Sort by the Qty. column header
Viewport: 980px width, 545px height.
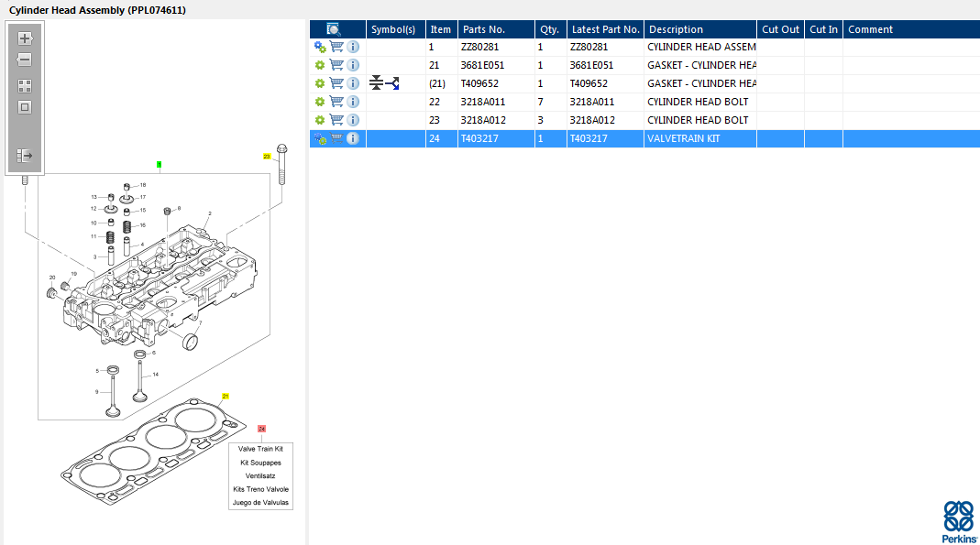(551, 29)
